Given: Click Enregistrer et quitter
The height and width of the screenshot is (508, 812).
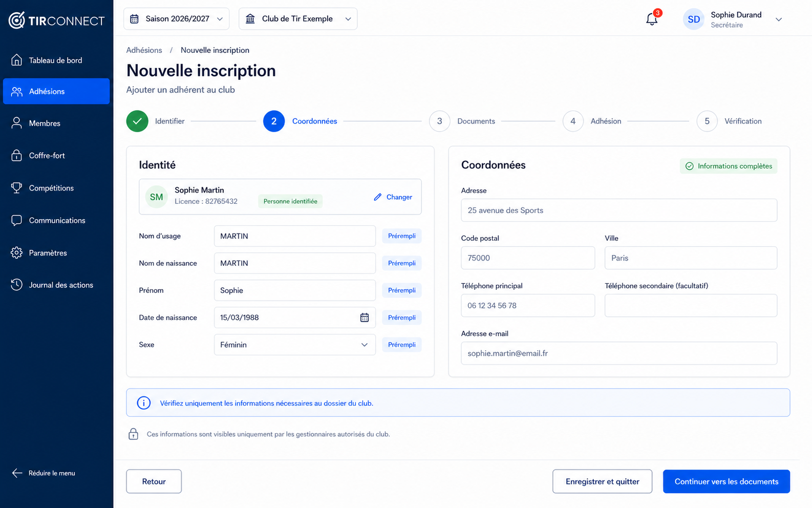Looking at the screenshot, I should click(x=603, y=481).
